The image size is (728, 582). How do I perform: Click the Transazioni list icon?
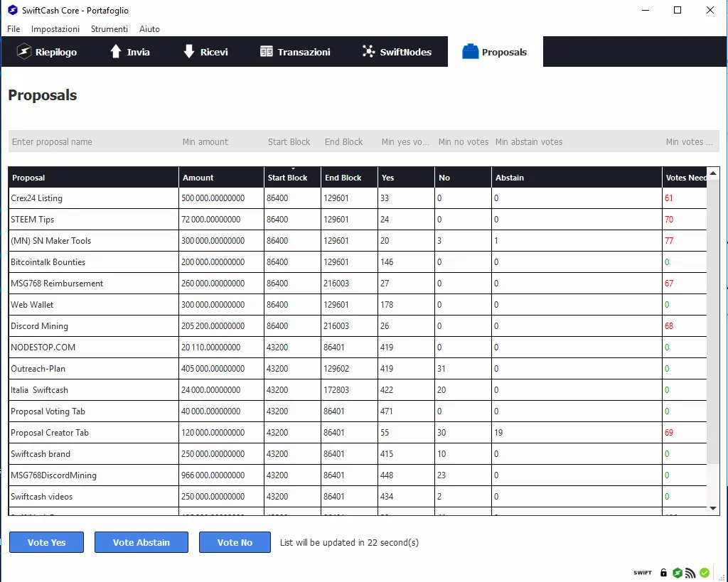pyautogui.click(x=266, y=51)
